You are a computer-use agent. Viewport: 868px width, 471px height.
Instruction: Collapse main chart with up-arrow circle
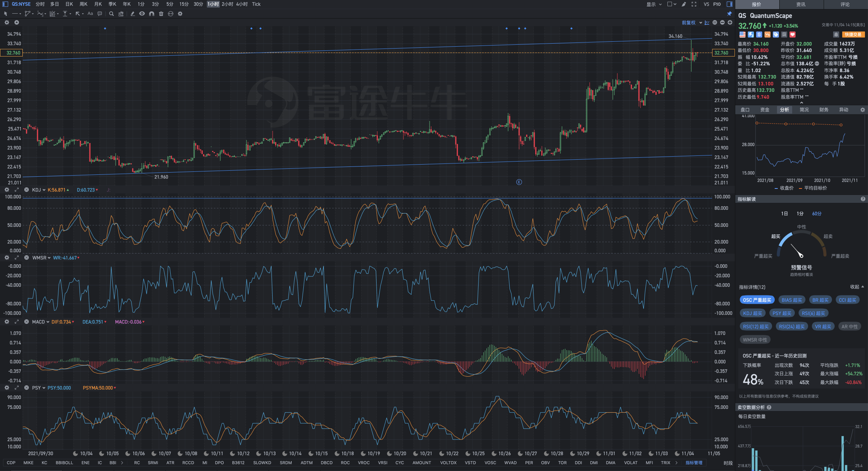(x=16, y=22)
